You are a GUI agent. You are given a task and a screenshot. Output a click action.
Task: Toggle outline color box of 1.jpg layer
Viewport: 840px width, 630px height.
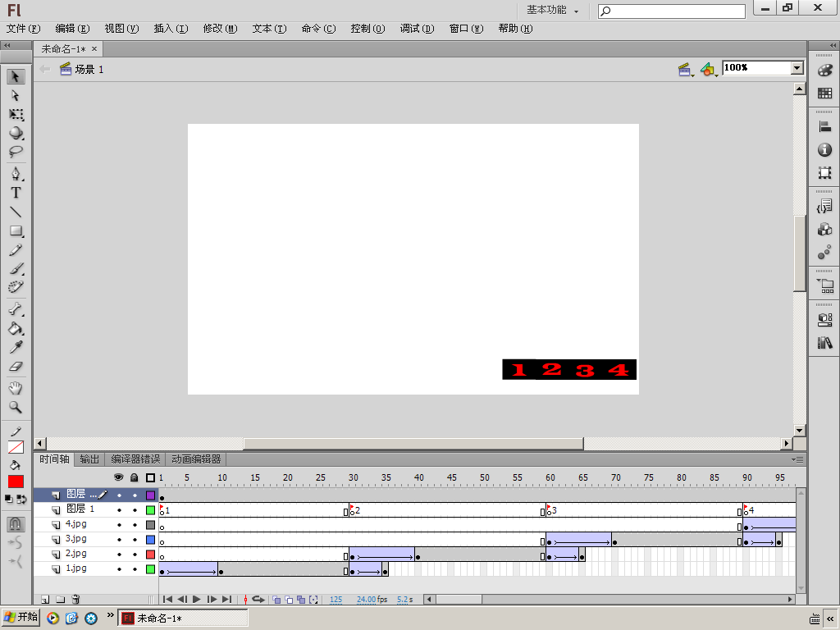[151, 569]
